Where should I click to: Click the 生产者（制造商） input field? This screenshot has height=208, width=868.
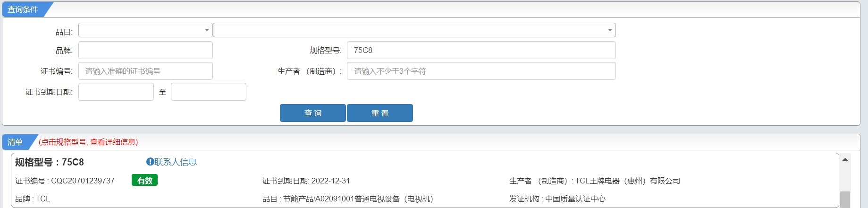(x=481, y=71)
